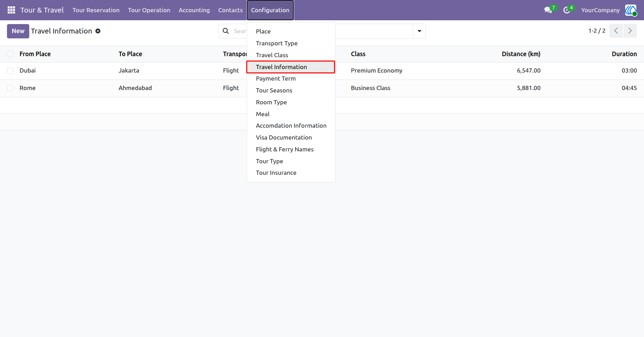
Task: Select Tour Insurance menu entry
Action: [291, 173]
